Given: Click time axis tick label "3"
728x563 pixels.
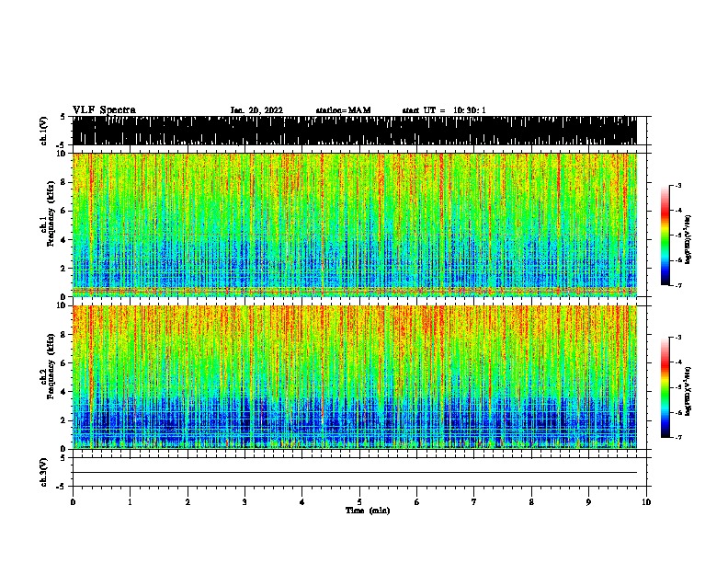Looking at the screenshot, I should [x=245, y=501].
